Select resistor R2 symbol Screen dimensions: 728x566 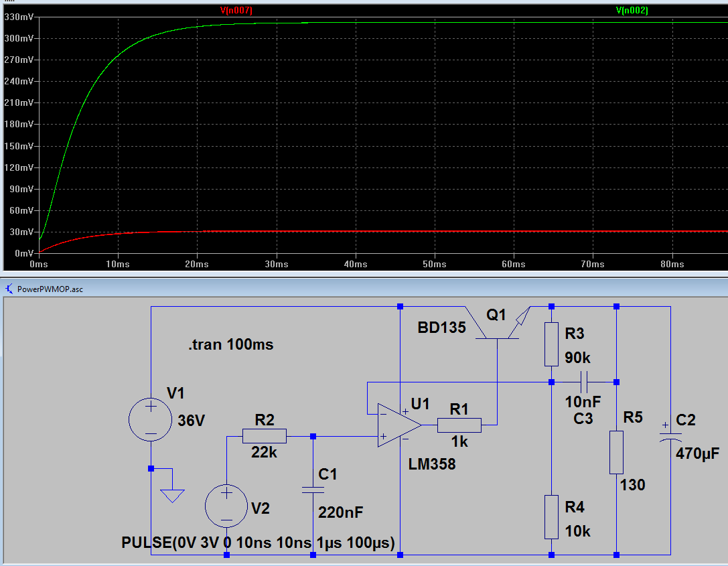(264, 436)
